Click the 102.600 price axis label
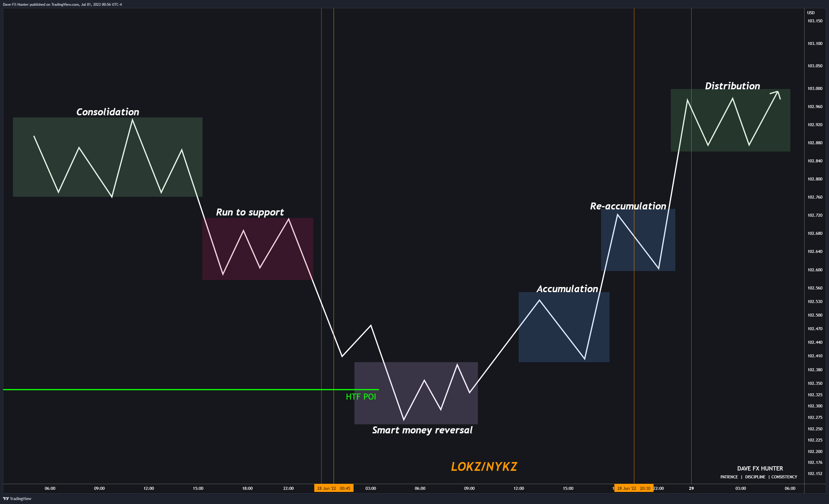Screen dimensions: 829x504 pos(815,270)
